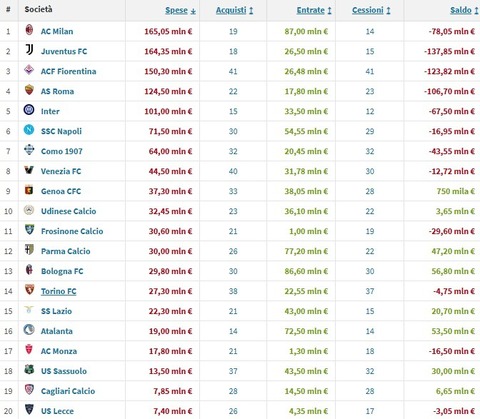Screen dimensions: 480x419
Task: Click the Juventus FC club crest
Action: 29,50
